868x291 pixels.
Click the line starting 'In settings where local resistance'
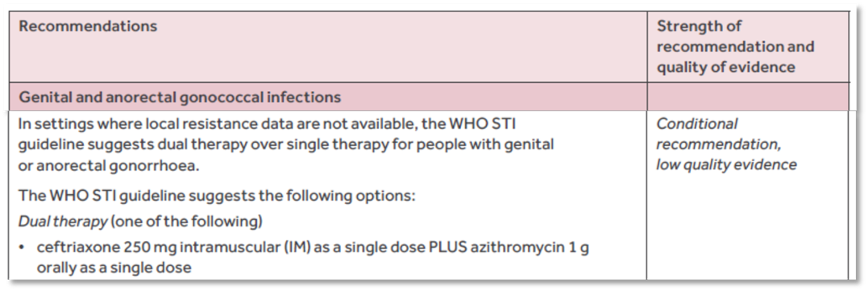click(268, 124)
